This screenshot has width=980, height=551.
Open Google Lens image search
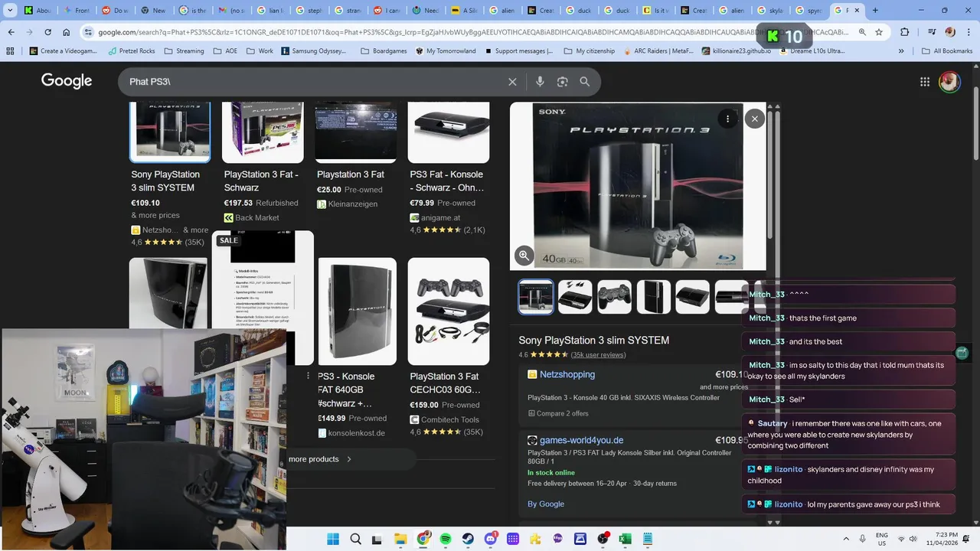563,82
